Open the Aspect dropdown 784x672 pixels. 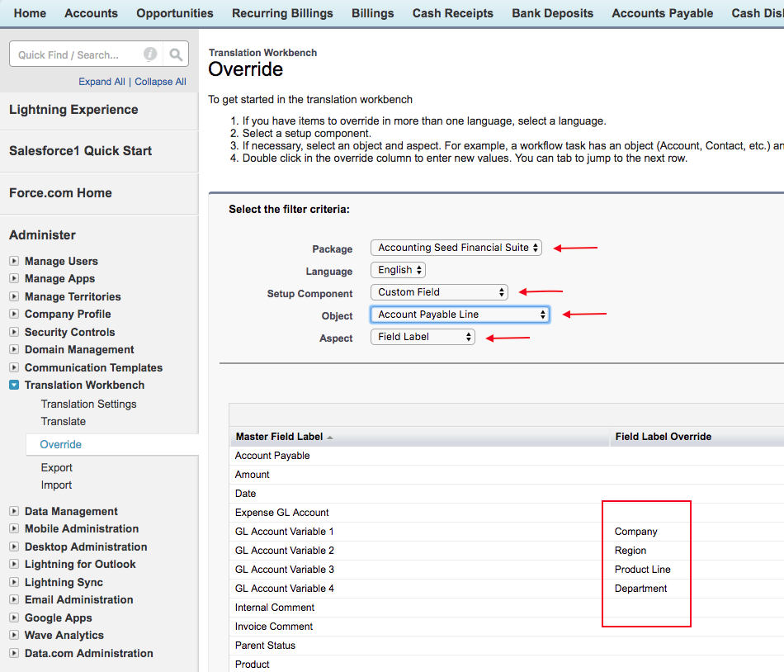click(x=423, y=337)
